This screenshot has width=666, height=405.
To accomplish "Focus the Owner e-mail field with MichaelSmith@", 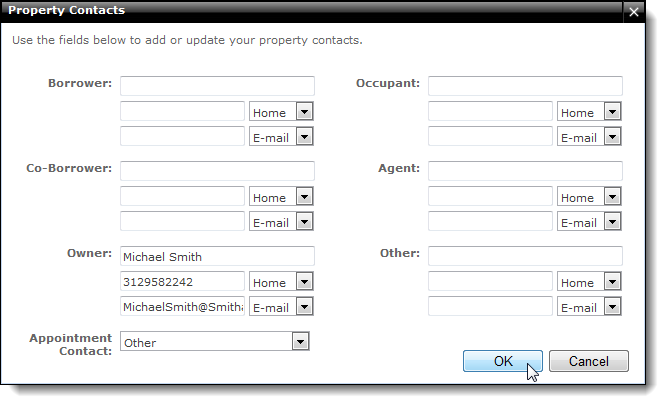I will coord(182,306).
